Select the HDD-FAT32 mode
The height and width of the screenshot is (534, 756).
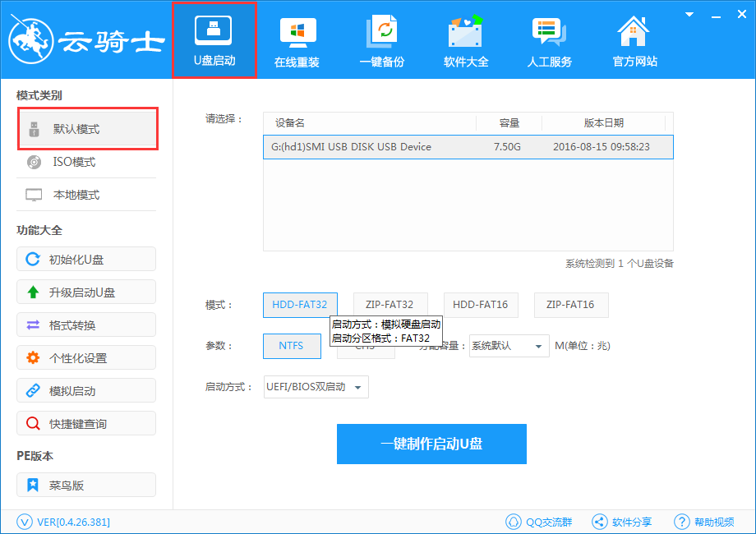[x=299, y=305]
